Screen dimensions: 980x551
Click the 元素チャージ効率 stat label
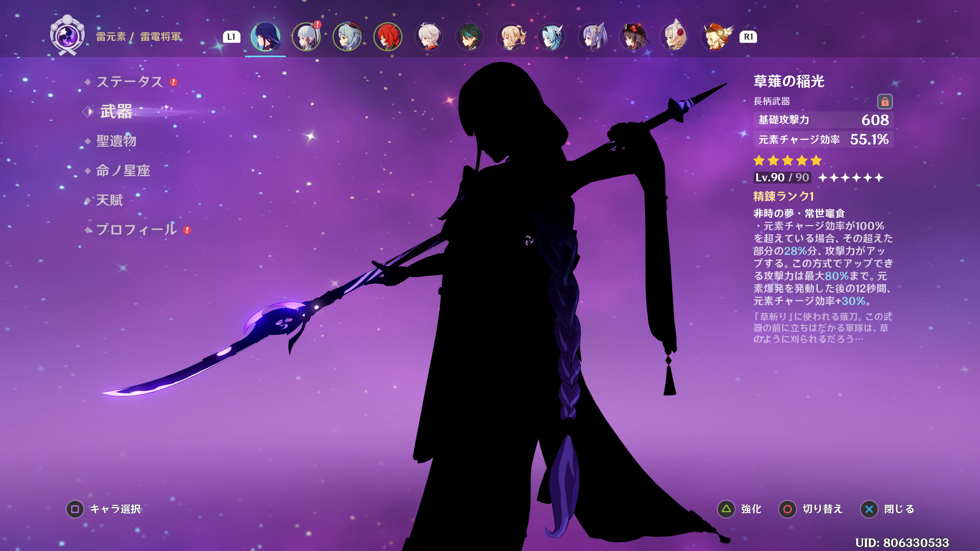[799, 140]
